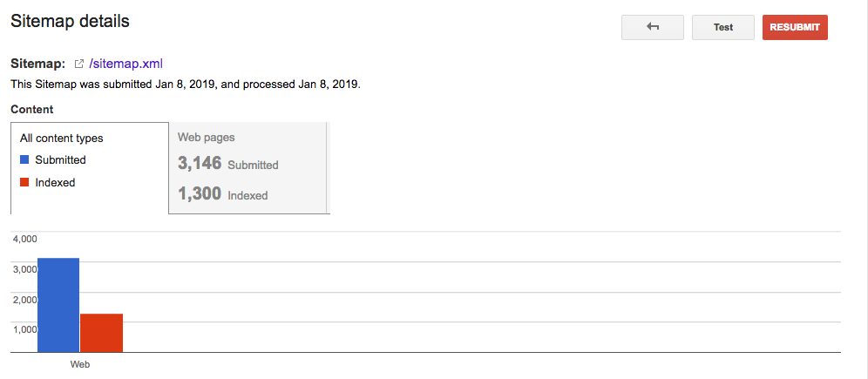Click the red RESUBMIT button
Image resolution: width=868 pixels, height=379 pixels.
[x=795, y=27]
